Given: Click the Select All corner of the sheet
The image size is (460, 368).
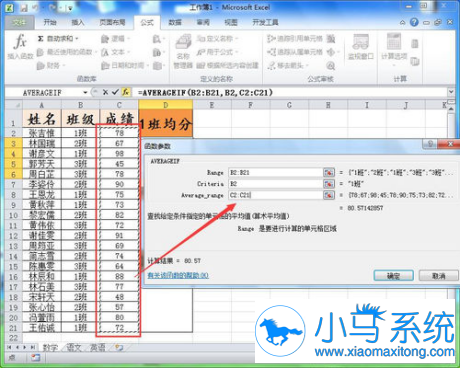Looking at the screenshot, I should coord(14,105).
